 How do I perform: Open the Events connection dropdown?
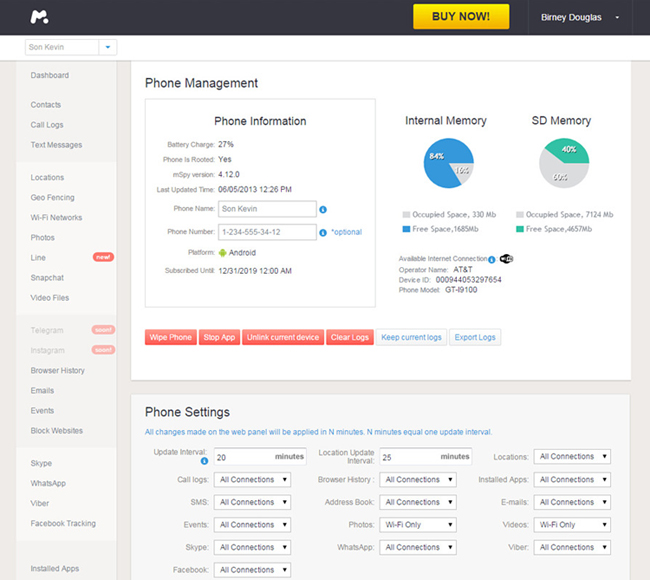252,525
